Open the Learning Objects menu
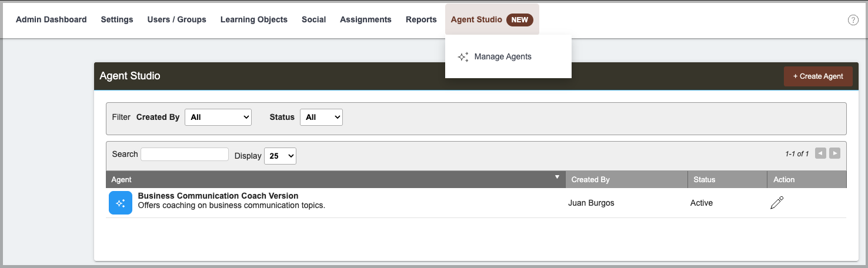 pos(254,19)
